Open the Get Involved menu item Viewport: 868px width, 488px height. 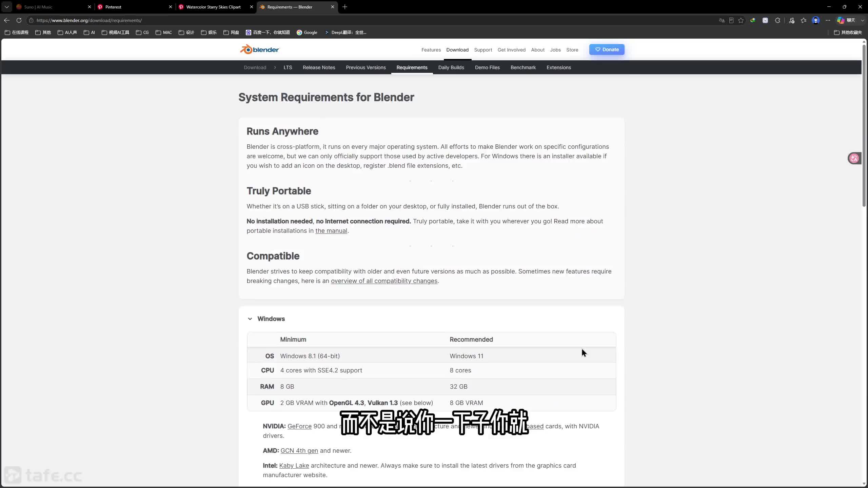(x=511, y=50)
